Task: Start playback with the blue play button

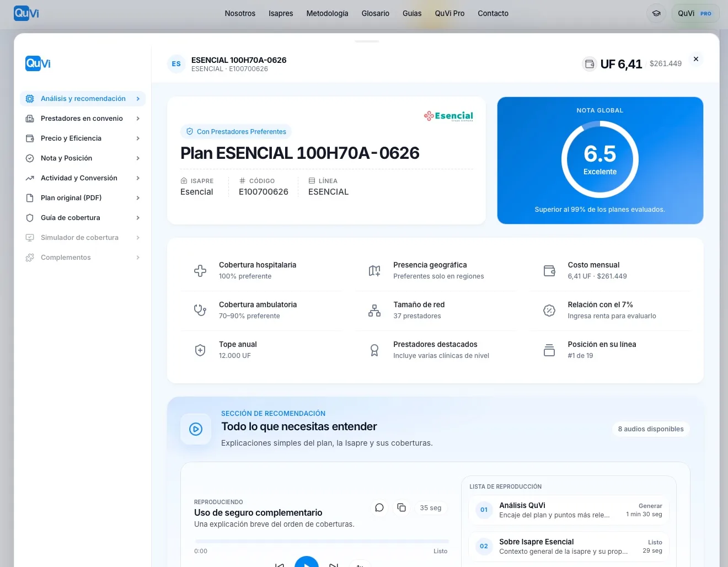Action: coord(307,563)
